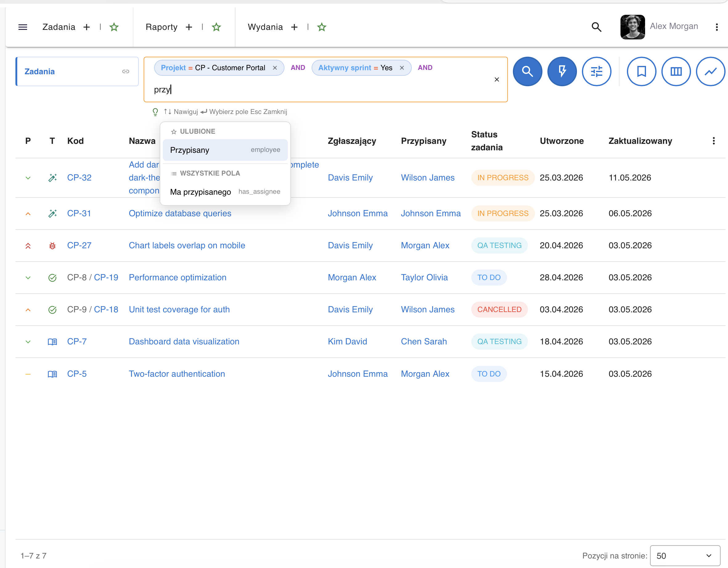Open Alex Morgan profile avatar
This screenshot has height=568, width=728.
[x=632, y=27]
